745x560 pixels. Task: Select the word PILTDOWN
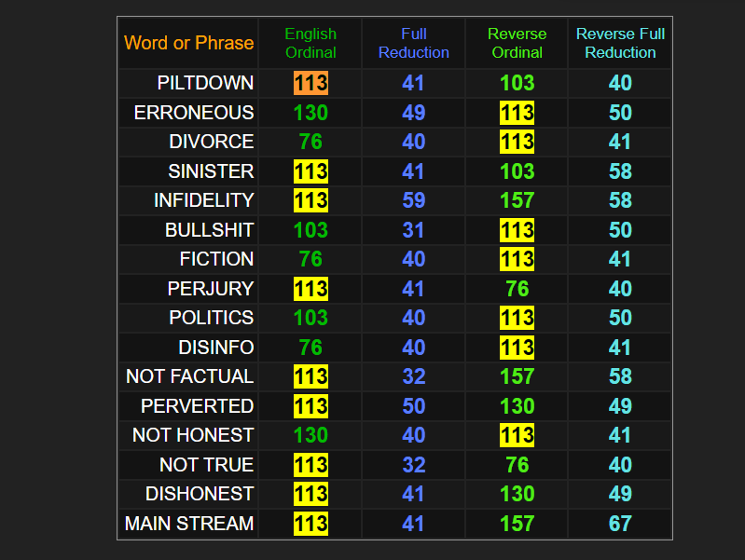tap(205, 83)
